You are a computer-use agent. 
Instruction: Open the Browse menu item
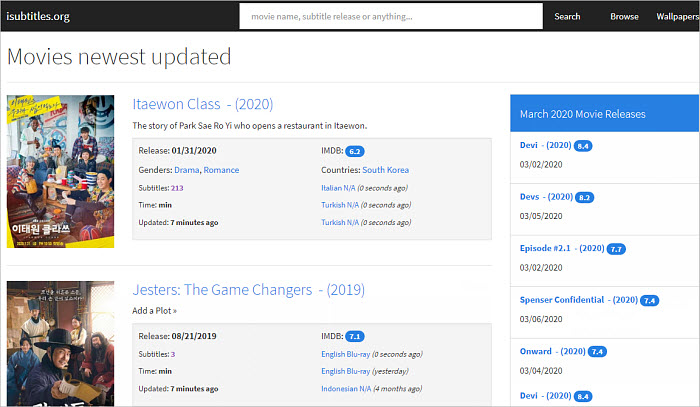click(x=624, y=17)
